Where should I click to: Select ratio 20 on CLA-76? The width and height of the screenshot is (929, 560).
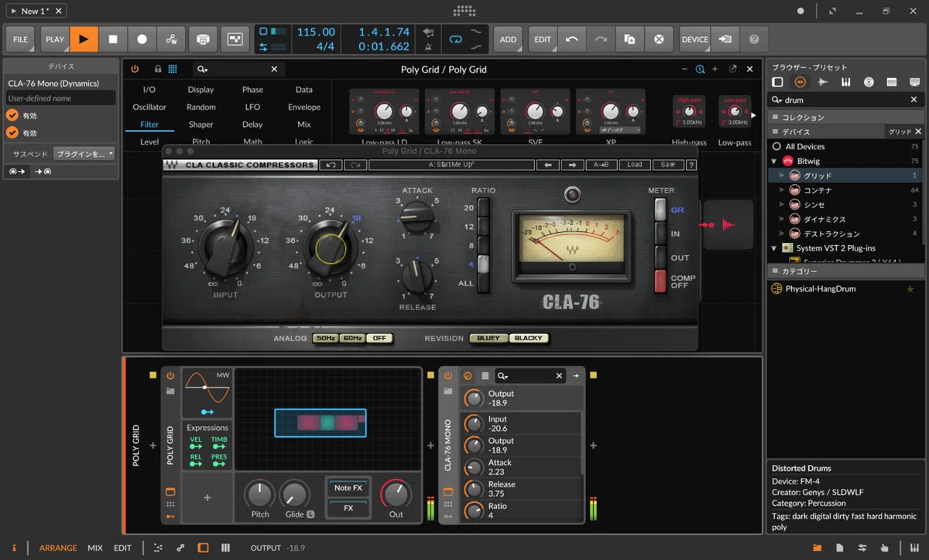(484, 207)
